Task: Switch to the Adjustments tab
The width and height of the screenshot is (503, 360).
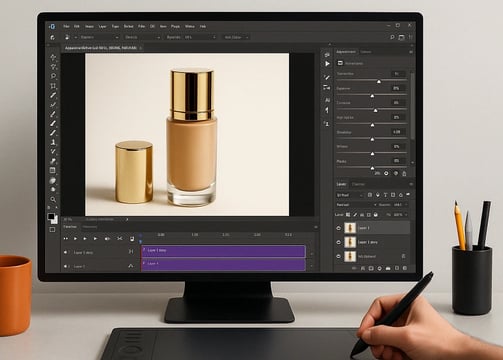Action: coord(346,52)
